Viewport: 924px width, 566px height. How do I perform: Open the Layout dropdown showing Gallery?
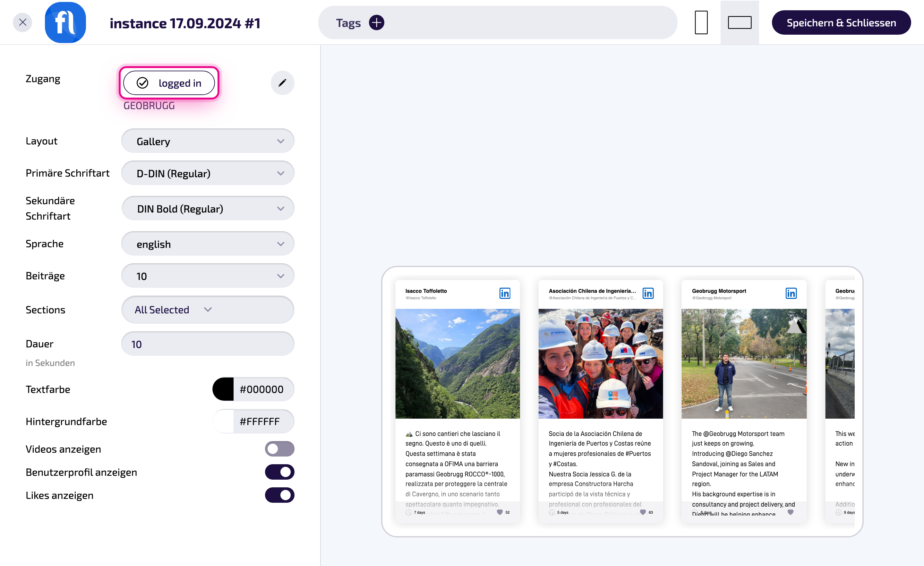pos(208,141)
